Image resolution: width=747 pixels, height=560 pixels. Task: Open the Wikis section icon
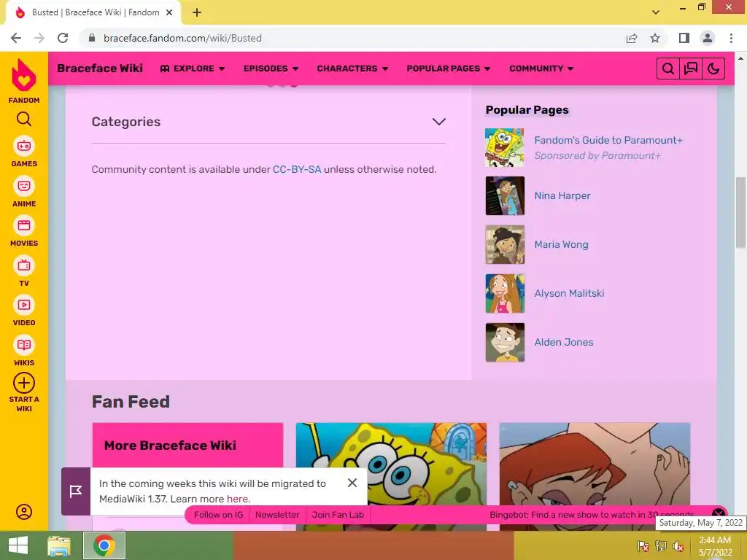[x=24, y=345]
